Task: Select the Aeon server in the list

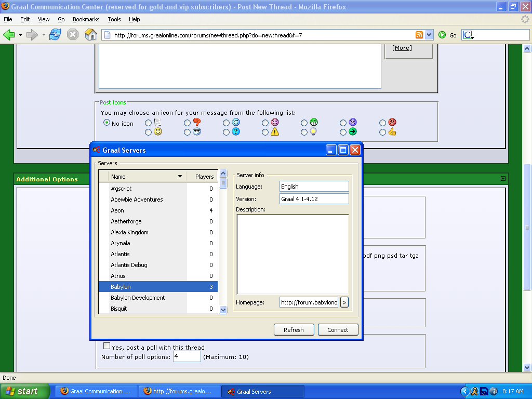Action: pyautogui.click(x=117, y=210)
